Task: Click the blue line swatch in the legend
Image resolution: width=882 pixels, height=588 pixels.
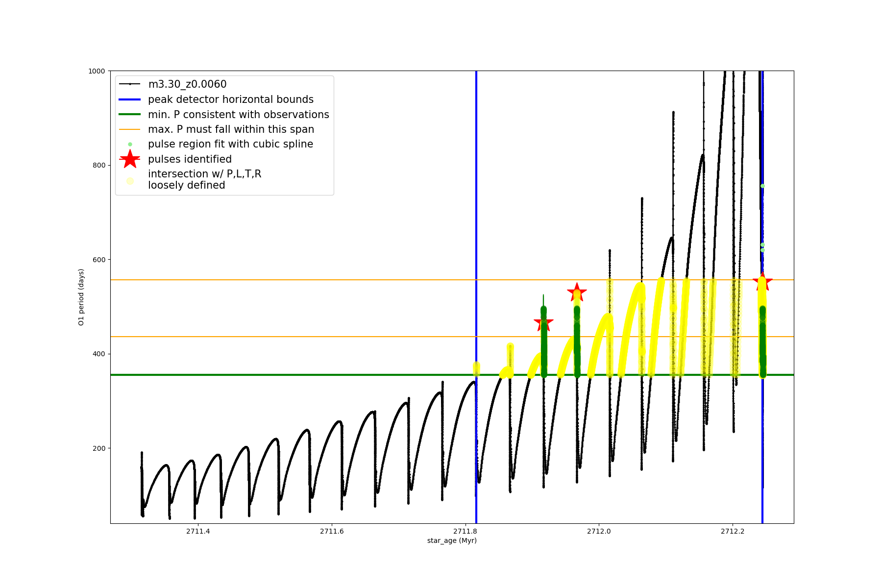Action: point(130,99)
